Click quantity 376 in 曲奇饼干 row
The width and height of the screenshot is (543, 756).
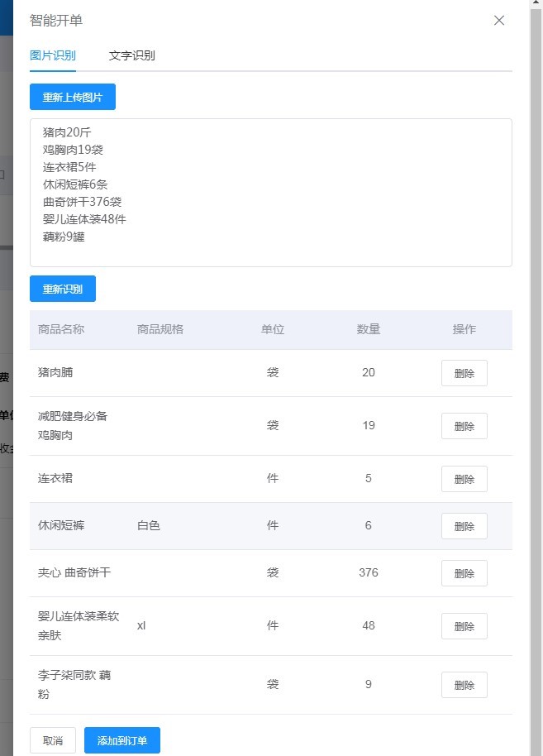coord(369,572)
